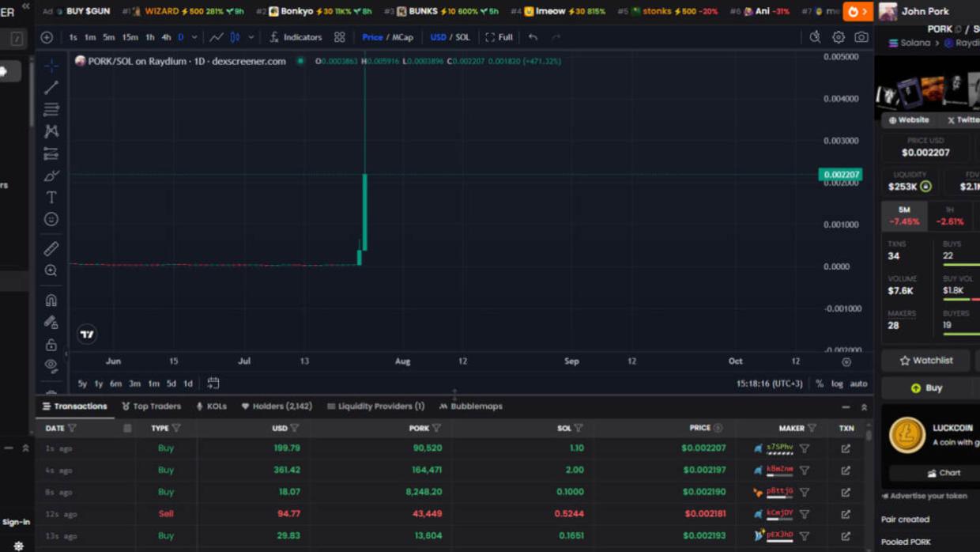The image size is (980, 552).
Task: Switch to line chart style
Action: 216,37
